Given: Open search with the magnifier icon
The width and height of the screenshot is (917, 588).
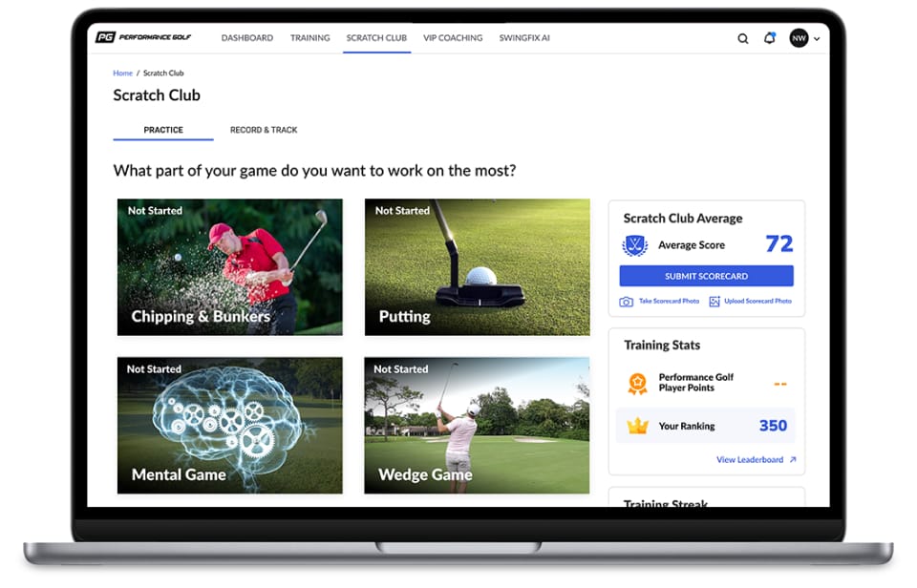Looking at the screenshot, I should tap(743, 39).
